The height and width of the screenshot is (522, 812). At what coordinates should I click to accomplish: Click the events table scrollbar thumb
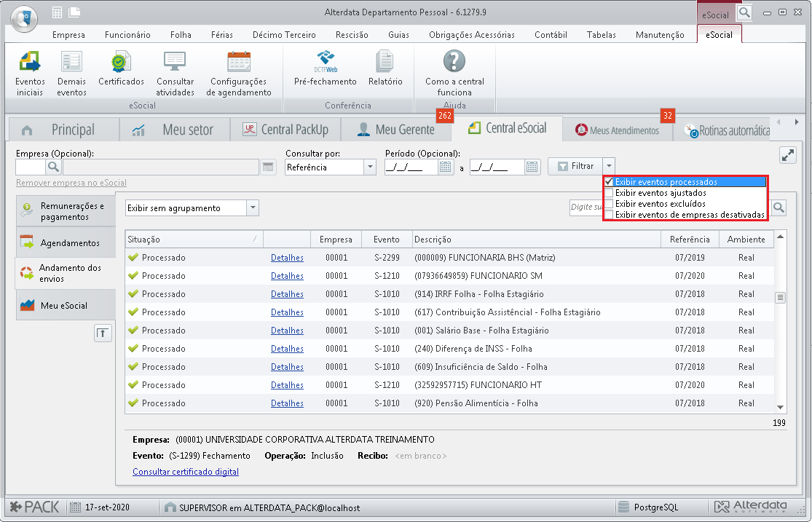coord(780,297)
